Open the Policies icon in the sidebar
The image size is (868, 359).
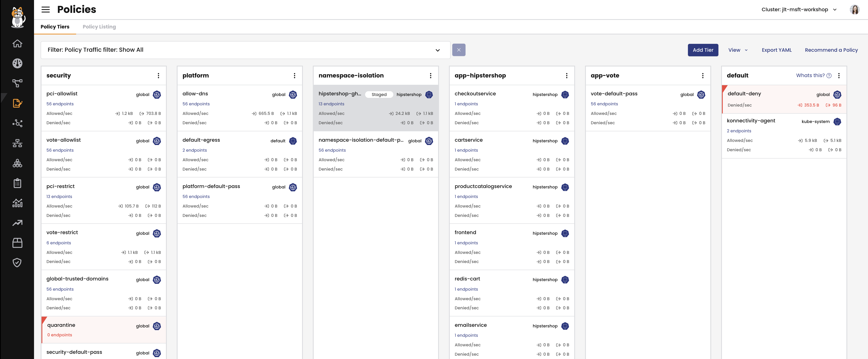coord(17,103)
